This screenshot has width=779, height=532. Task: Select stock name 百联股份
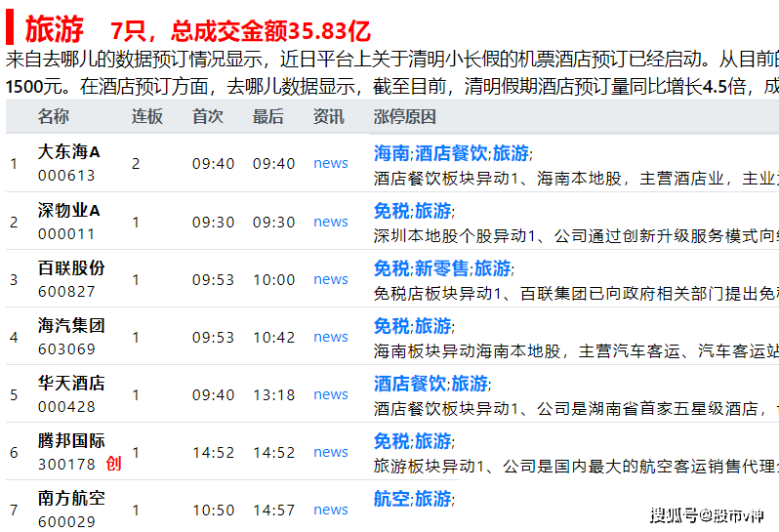point(71,267)
